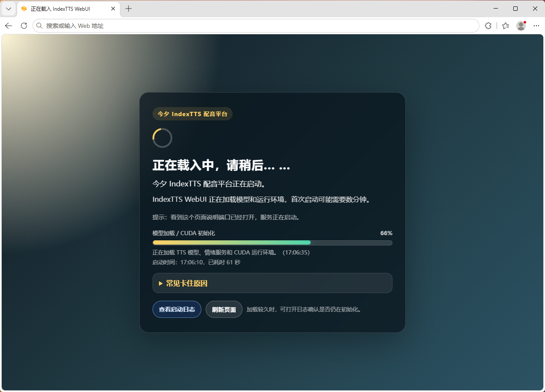Minimize the browser window
545x392 pixels.
coord(496,9)
